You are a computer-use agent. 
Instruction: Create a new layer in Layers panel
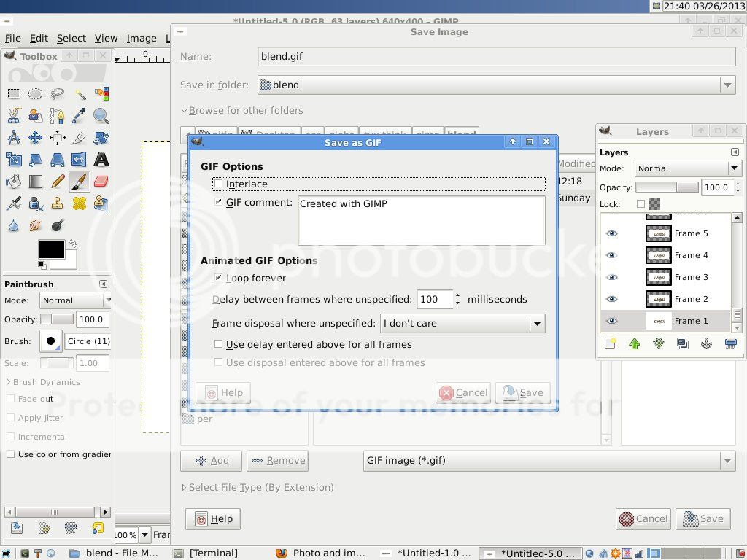pos(610,343)
